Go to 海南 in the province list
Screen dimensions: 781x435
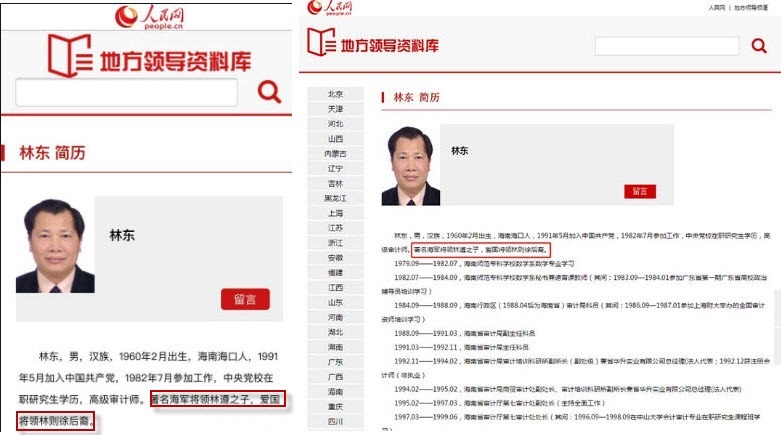pos(335,392)
